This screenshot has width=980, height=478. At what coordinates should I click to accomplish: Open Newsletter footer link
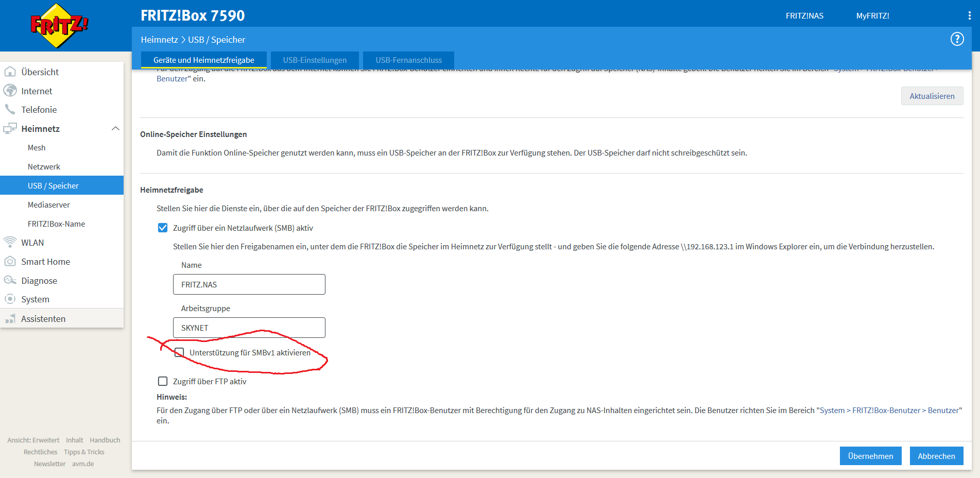point(50,464)
